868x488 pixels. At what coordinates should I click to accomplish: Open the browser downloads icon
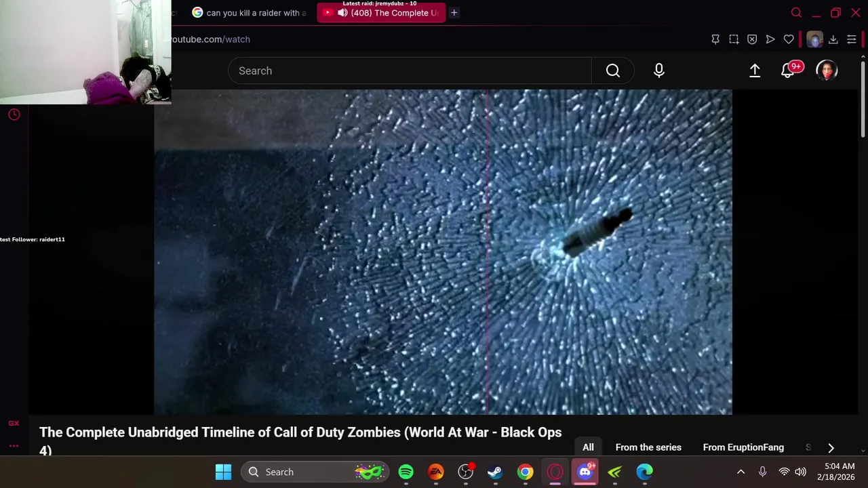(833, 39)
